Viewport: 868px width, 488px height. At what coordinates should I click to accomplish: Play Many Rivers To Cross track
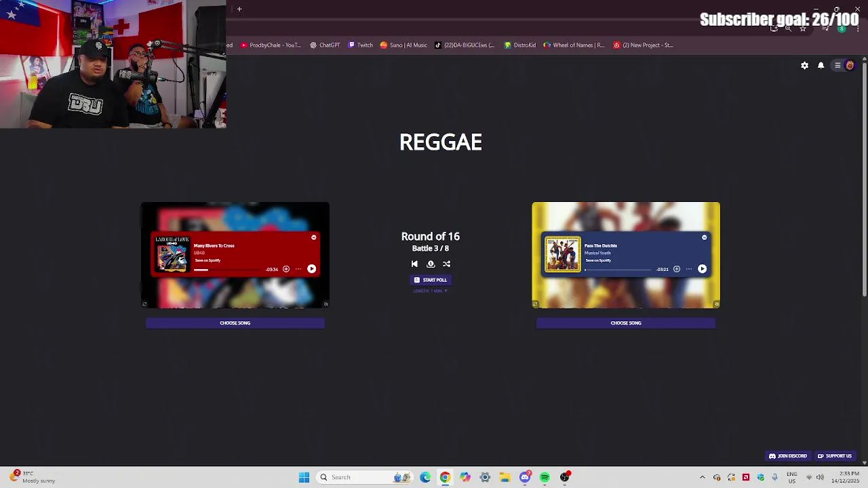click(311, 269)
